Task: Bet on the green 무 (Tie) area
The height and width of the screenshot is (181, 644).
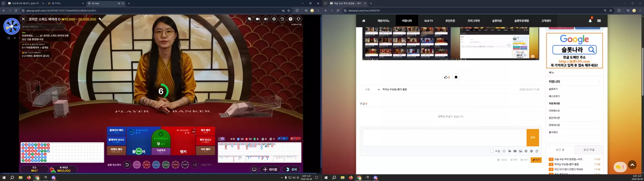Action: pyautogui.click(x=161, y=139)
